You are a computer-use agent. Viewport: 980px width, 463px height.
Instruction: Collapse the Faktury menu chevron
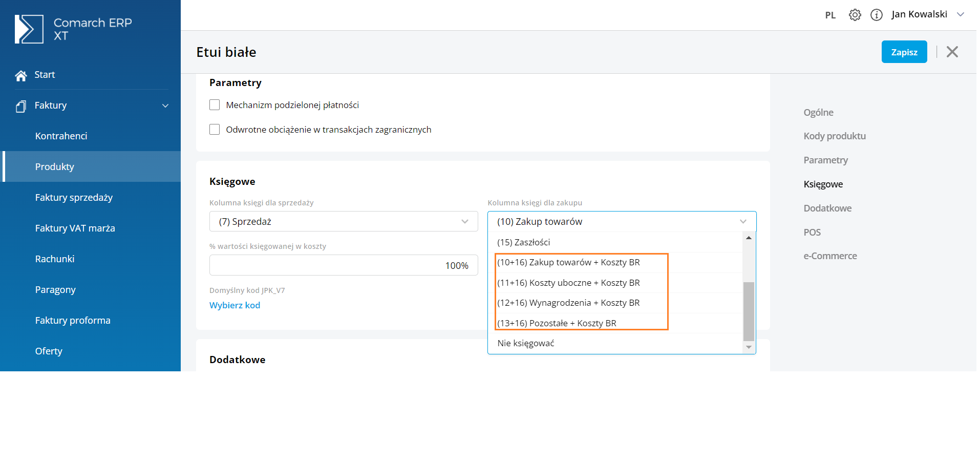pyautogui.click(x=165, y=106)
